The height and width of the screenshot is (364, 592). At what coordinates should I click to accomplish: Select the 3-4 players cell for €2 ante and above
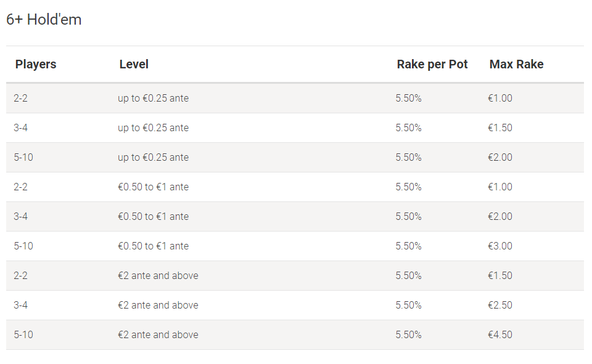pos(20,305)
